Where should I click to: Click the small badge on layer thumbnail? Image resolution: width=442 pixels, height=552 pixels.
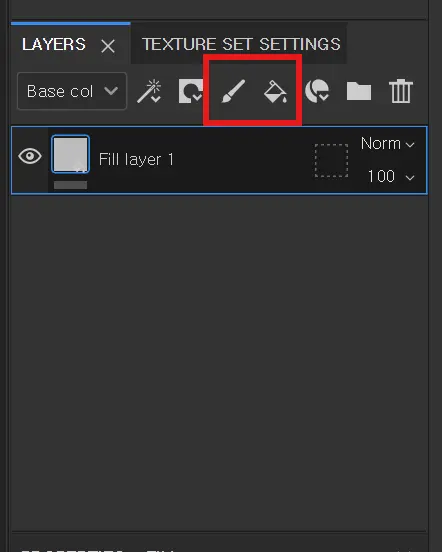click(80, 167)
